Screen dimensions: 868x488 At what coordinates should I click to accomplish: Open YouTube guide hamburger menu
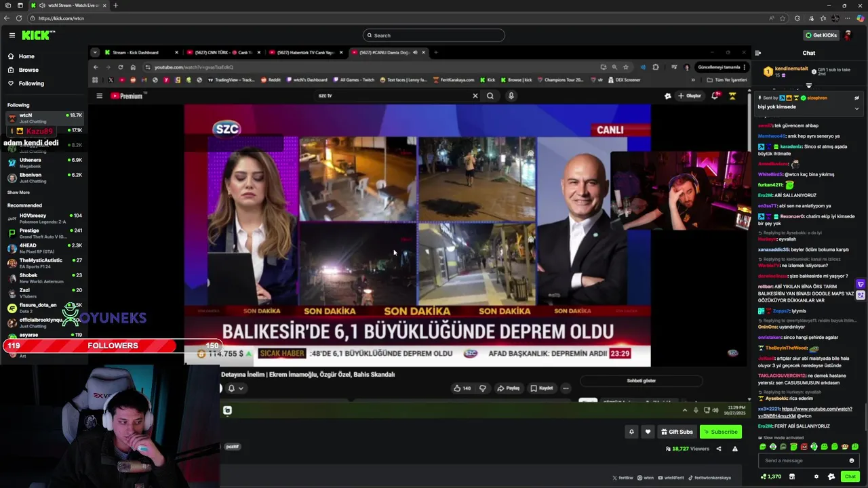(99, 96)
